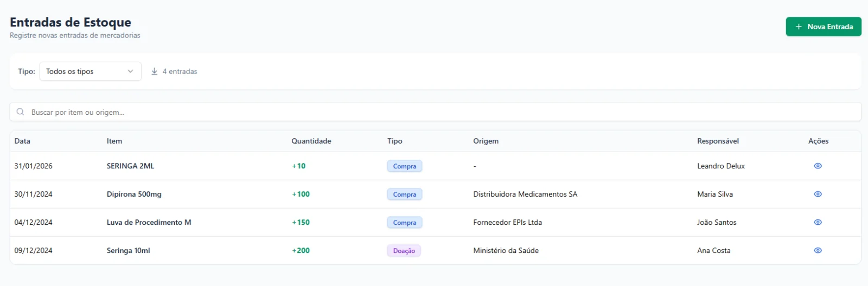The width and height of the screenshot is (868, 286).
Task: Click the 4 entradas count text
Action: point(180,71)
